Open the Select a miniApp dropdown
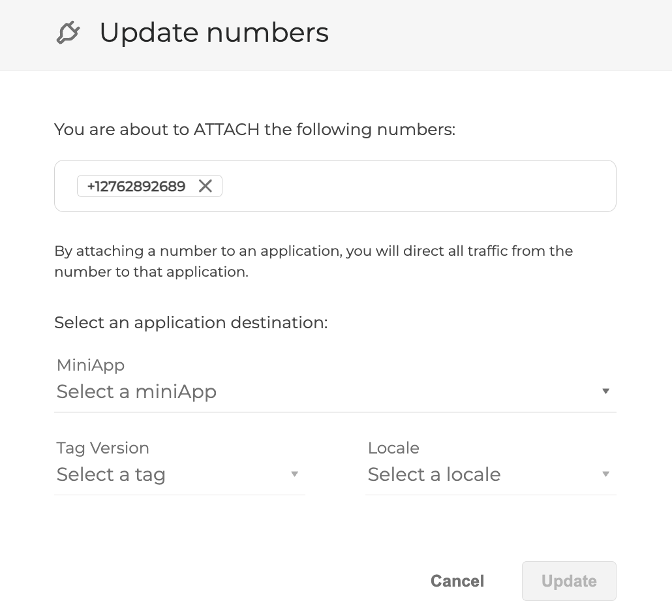This screenshot has width=672, height=616. click(326, 392)
